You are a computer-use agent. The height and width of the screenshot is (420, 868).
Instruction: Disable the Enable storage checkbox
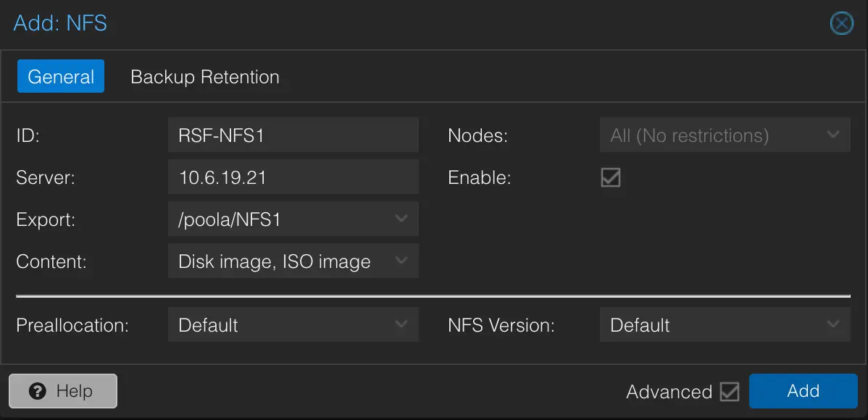pyautogui.click(x=611, y=177)
